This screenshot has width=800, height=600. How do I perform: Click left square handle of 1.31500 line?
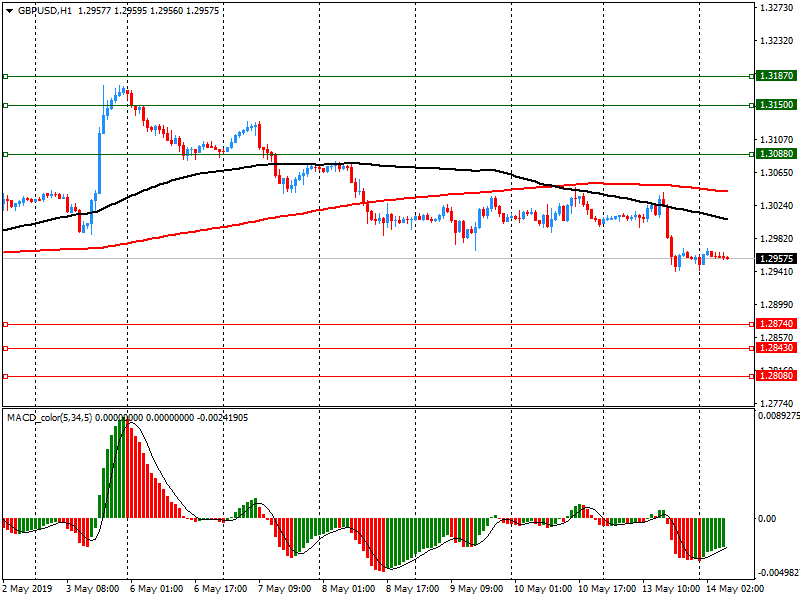(x=5, y=105)
